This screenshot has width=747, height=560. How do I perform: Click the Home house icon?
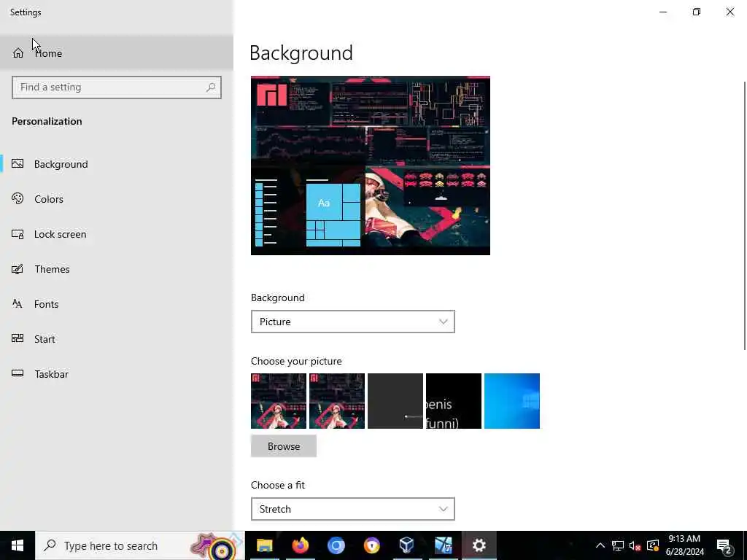pyautogui.click(x=18, y=53)
